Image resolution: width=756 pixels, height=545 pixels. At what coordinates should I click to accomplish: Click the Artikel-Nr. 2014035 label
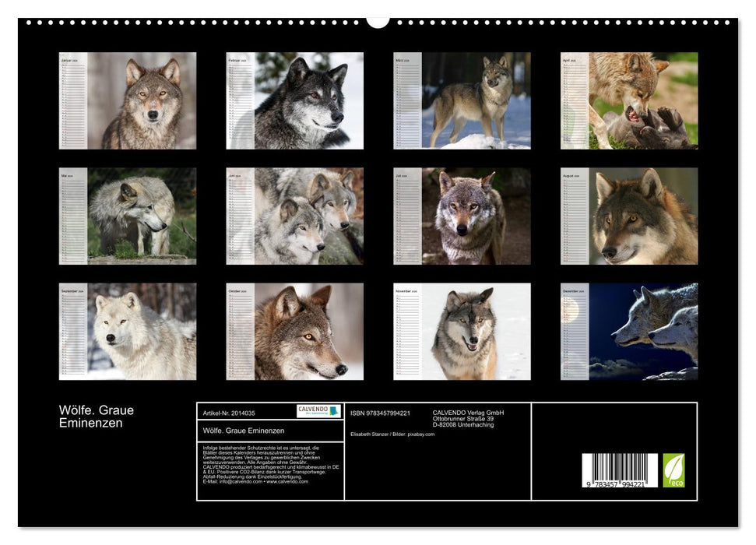[x=229, y=413]
